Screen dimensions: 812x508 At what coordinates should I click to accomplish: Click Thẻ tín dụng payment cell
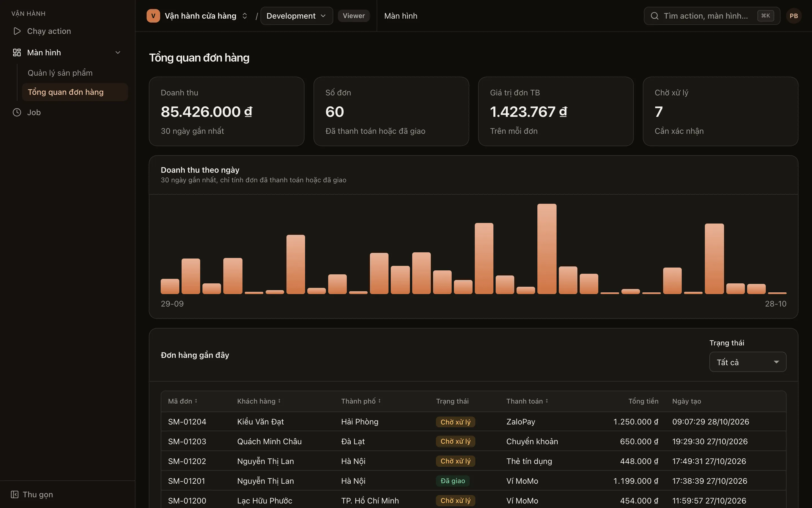coord(529,461)
